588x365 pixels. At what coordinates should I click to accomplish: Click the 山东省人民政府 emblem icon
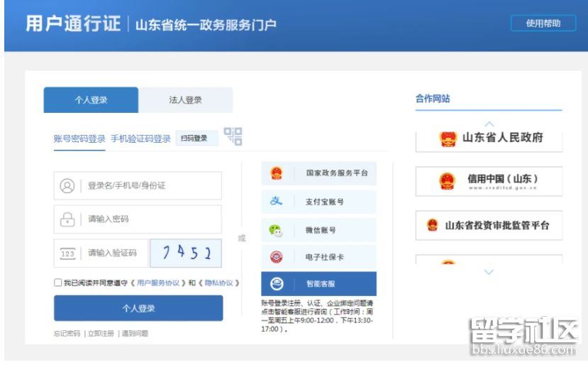pos(448,138)
